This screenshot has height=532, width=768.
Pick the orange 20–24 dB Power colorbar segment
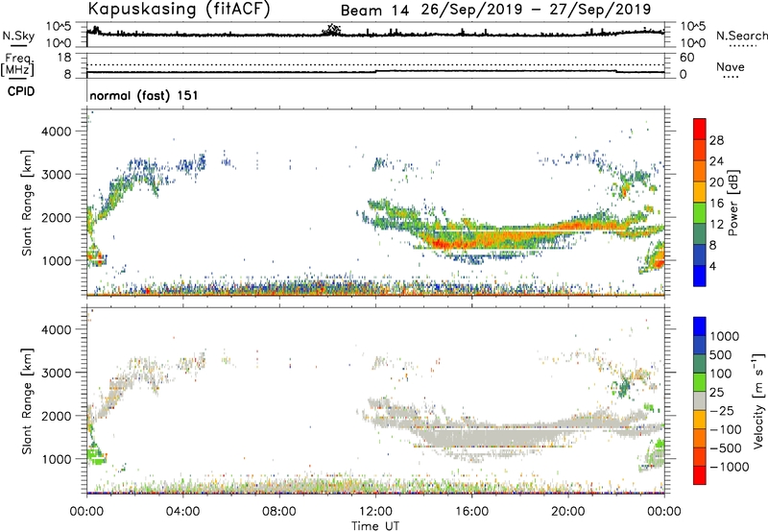tap(700, 171)
